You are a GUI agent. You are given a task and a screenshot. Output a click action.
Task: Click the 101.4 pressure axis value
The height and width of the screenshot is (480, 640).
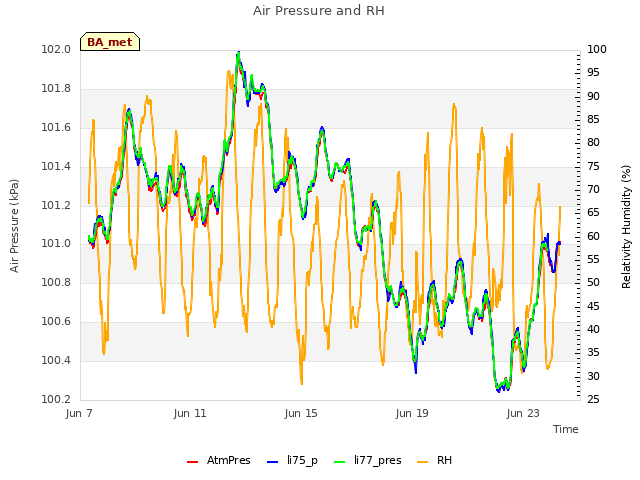pos(56,166)
